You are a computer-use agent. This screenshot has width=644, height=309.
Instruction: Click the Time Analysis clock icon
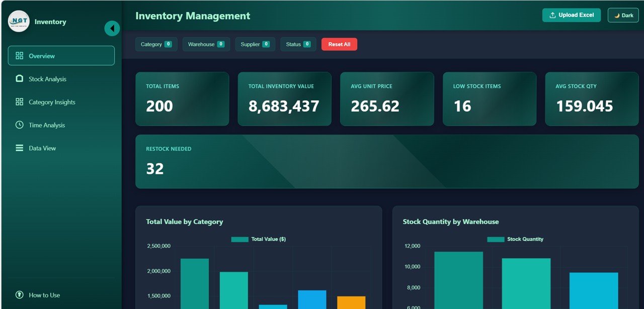(x=20, y=125)
